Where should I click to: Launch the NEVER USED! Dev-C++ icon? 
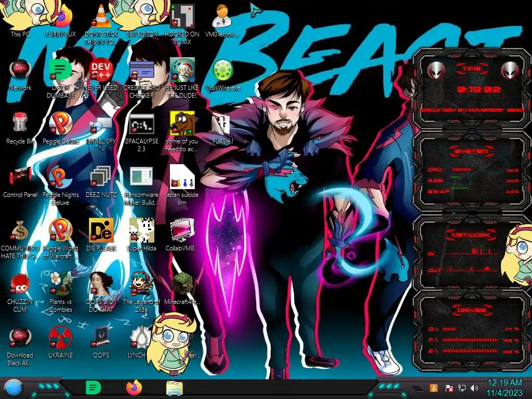coord(101,70)
